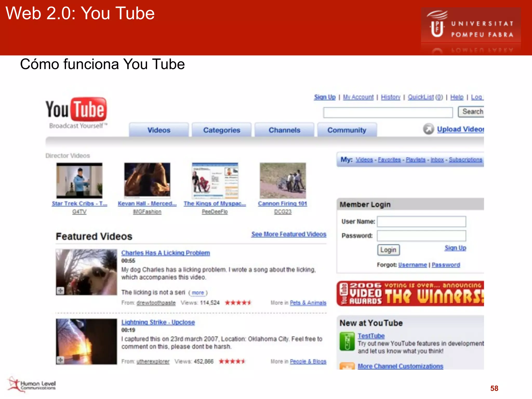
Task: Click Star Trek Cribs title link
Action: pos(79,204)
